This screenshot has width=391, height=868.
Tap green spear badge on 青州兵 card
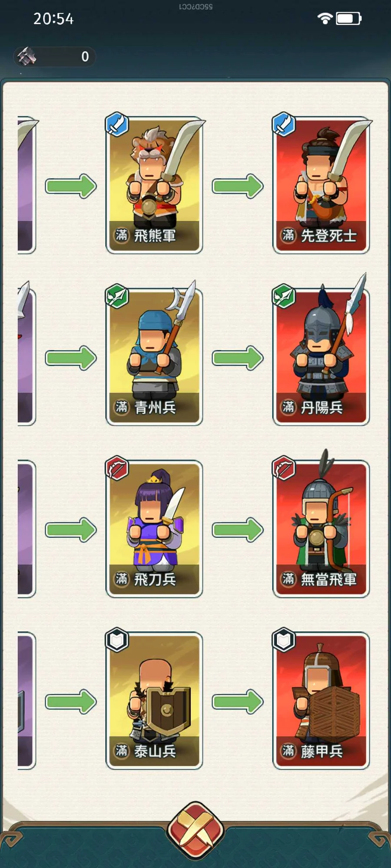coord(117,296)
